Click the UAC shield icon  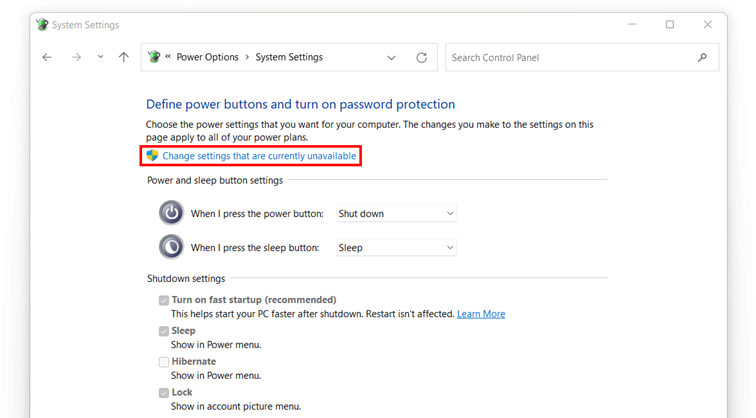tap(152, 155)
